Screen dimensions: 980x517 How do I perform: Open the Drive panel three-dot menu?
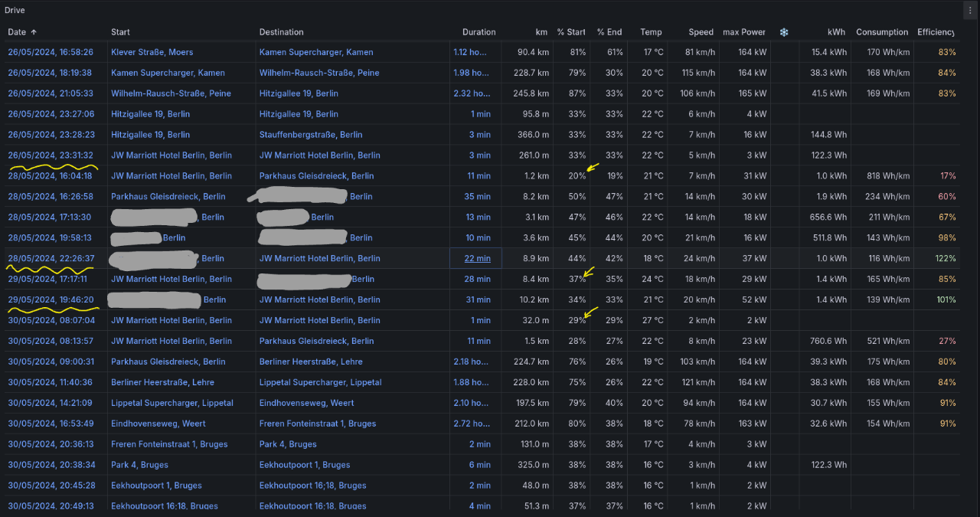[971, 10]
